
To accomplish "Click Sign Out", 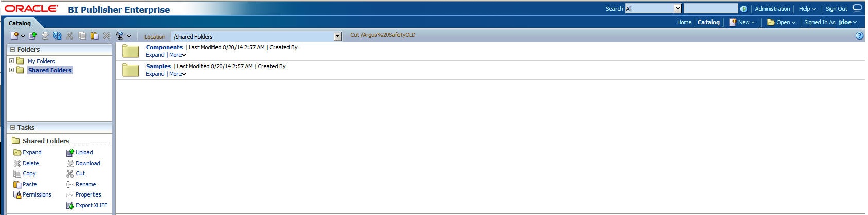I will tap(836, 9).
